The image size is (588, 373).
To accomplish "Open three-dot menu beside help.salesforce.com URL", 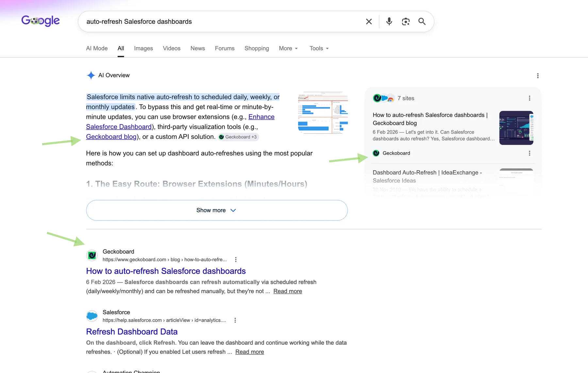I will 235,320.
